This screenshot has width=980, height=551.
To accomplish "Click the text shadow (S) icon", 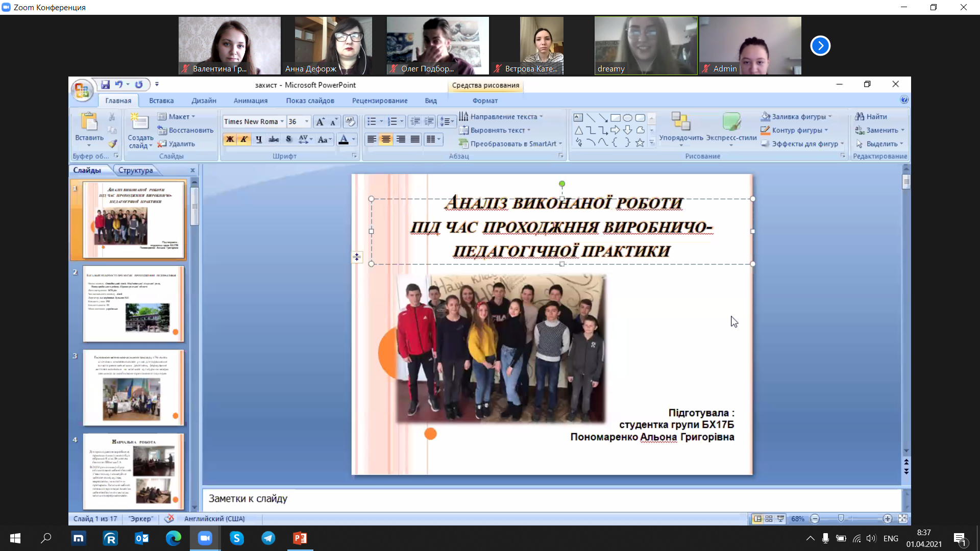I will [x=289, y=139].
